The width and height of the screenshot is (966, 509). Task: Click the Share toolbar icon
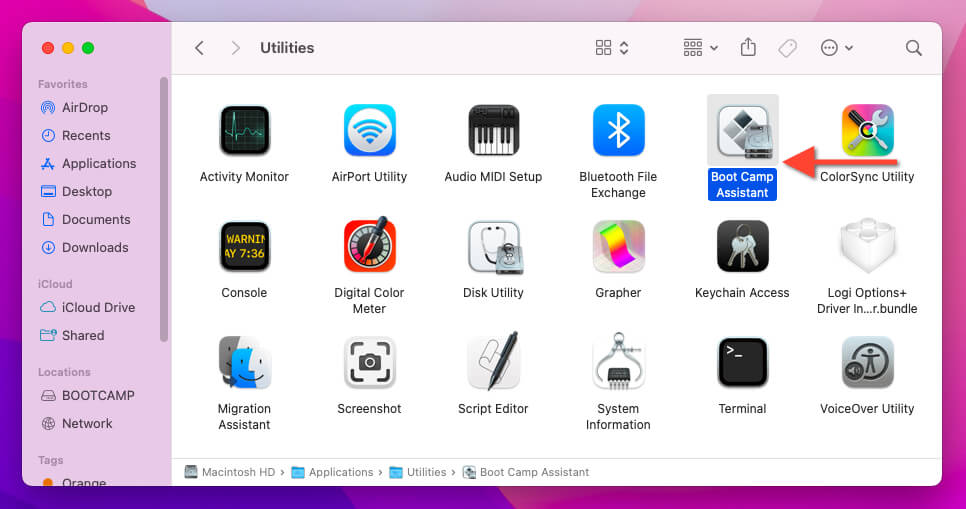tap(748, 47)
